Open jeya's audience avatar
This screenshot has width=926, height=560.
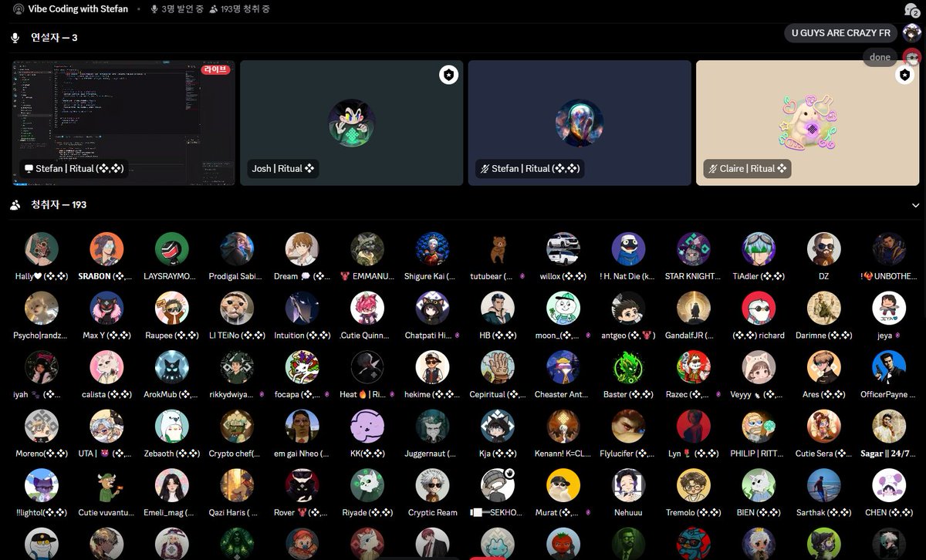tap(889, 309)
